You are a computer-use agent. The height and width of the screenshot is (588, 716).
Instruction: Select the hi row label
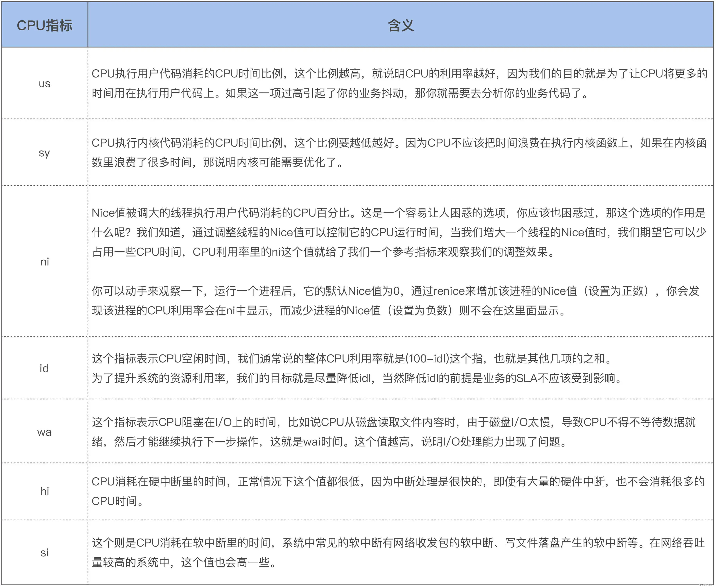[44, 491]
